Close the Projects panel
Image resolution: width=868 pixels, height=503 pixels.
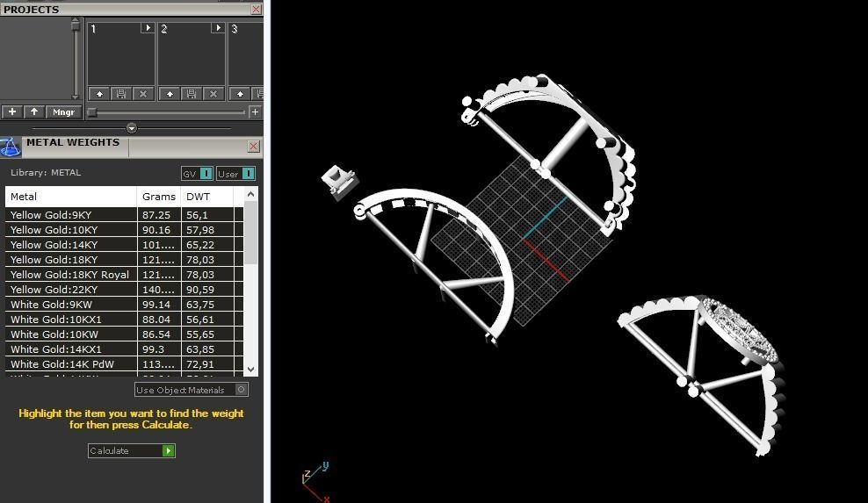pos(256,10)
